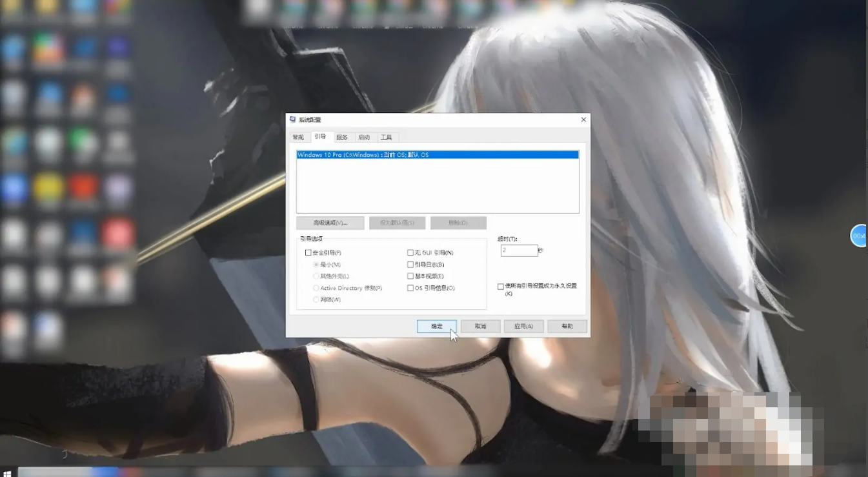Screen dimensions: 868x477
Task: Click the 系统配置 title bar icon
Action: tap(293, 120)
